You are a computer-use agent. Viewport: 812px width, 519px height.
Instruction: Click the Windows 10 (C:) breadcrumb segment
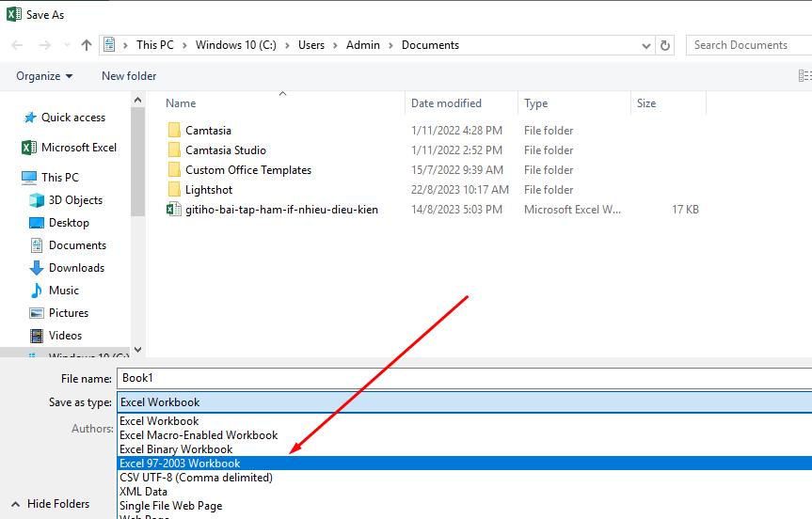tap(235, 45)
